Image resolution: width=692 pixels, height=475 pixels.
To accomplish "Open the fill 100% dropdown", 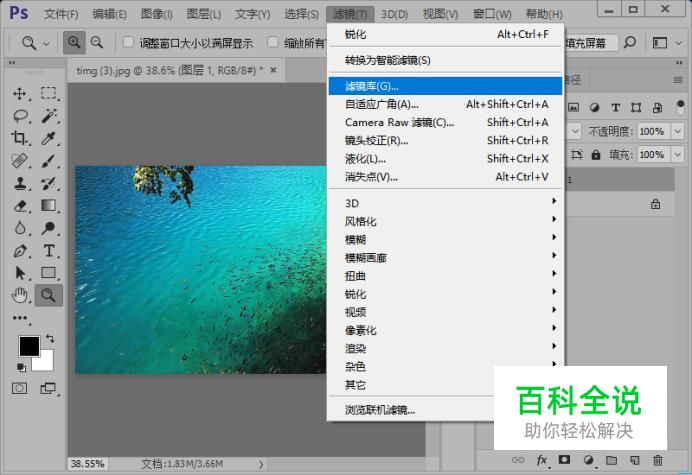I will click(x=677, y=155).
